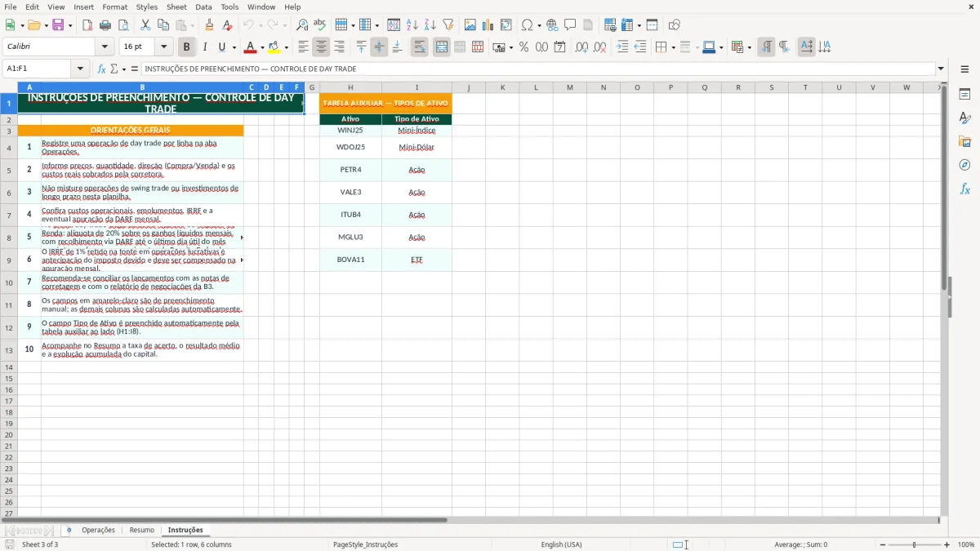Click the Background Color yellow swatch
Screen dimensions: 980x551
pos(274,47)
